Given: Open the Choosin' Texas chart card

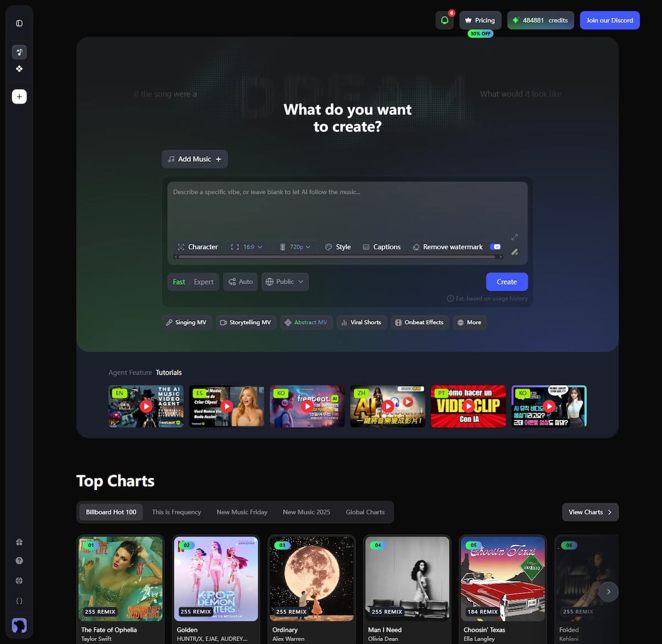Looking at the screenshot, I should coord(503,589).
